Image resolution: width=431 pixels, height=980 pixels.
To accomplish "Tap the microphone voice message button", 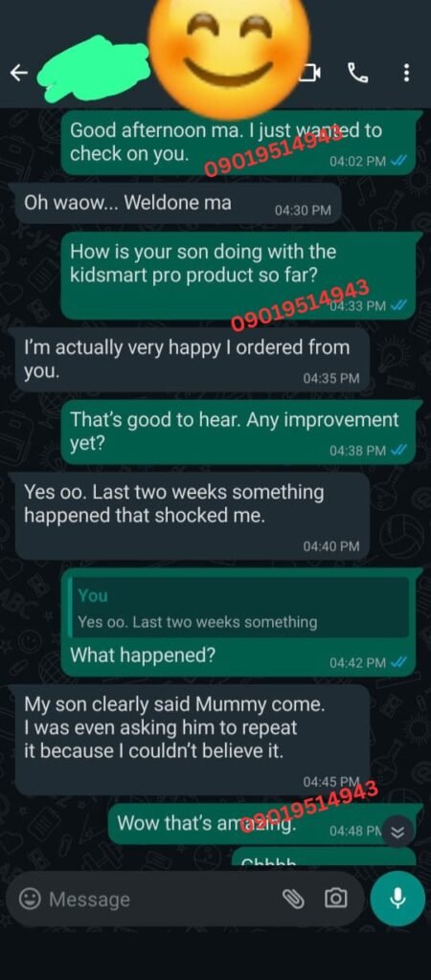I will tap(397, 898).
